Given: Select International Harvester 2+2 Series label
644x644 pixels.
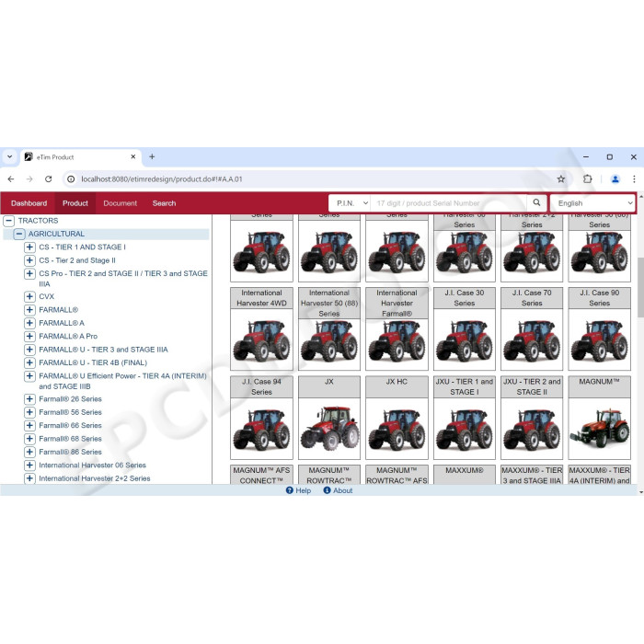Looking at the screenshot, I should coord(95,478).
